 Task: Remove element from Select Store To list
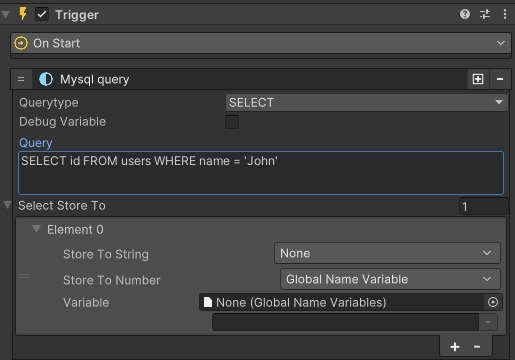477,347
